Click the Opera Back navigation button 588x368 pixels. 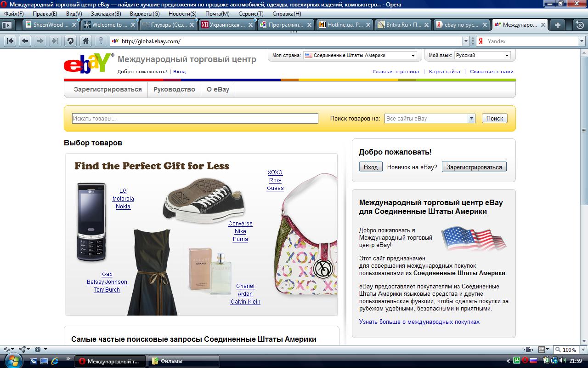[25, 41]
